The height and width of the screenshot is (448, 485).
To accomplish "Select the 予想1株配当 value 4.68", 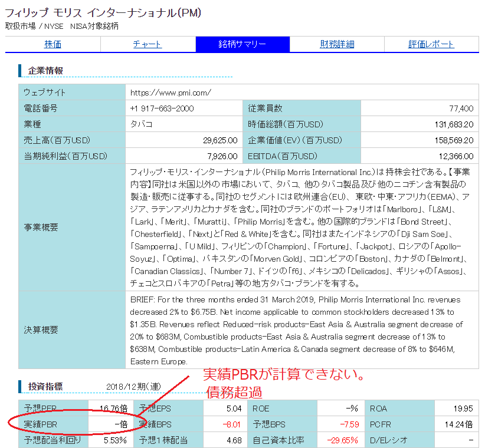I will click(234, 440).
